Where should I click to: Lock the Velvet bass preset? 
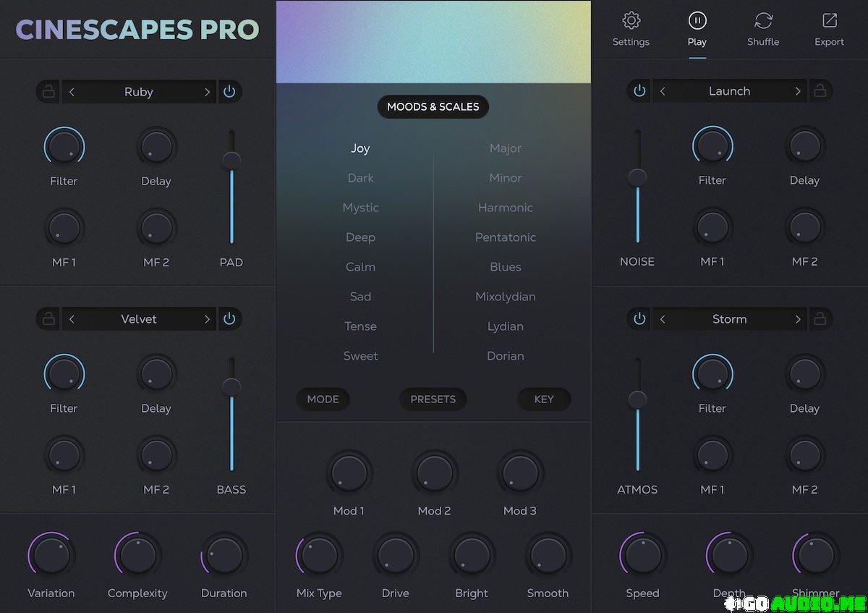click(x=48, y=319)
